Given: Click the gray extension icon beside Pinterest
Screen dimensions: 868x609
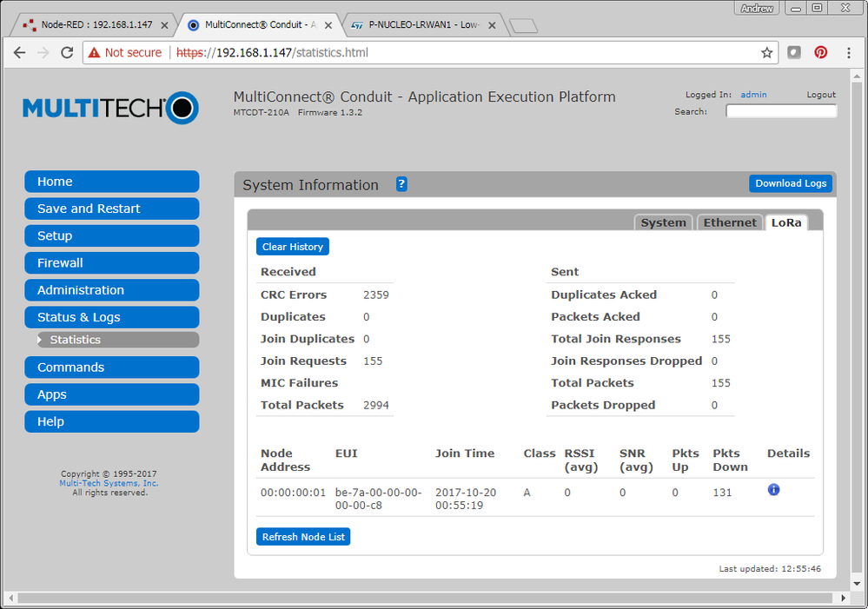Looking at the screenshot, I should (794, 53).
